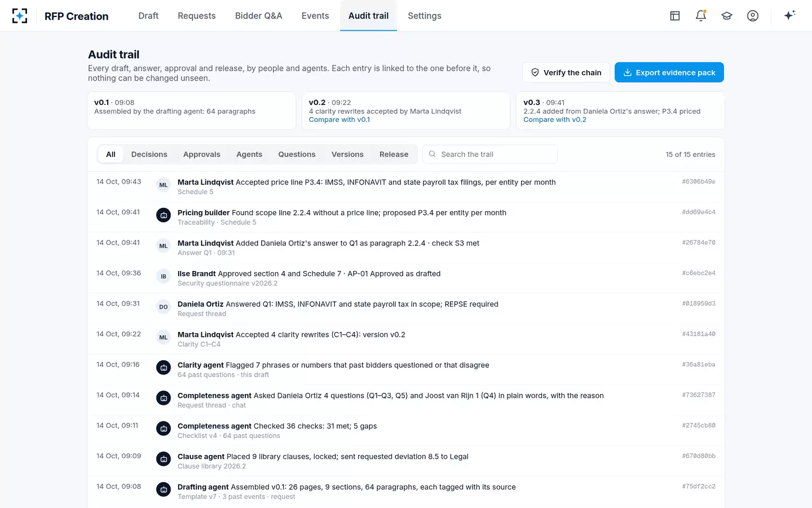Filter the trail by Approvals
Screen dimensions: 812x508
tap(202, 154)
